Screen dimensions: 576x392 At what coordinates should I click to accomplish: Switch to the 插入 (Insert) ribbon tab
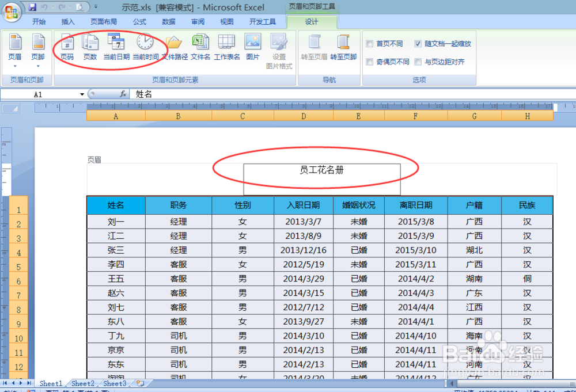[x=68, y=21]
